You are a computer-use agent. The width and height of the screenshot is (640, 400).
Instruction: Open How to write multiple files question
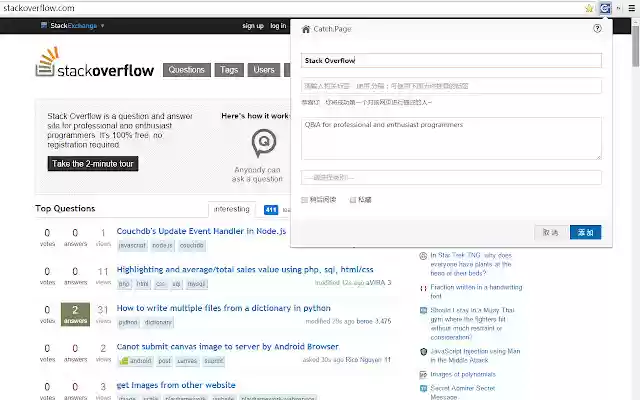[224, 308]
